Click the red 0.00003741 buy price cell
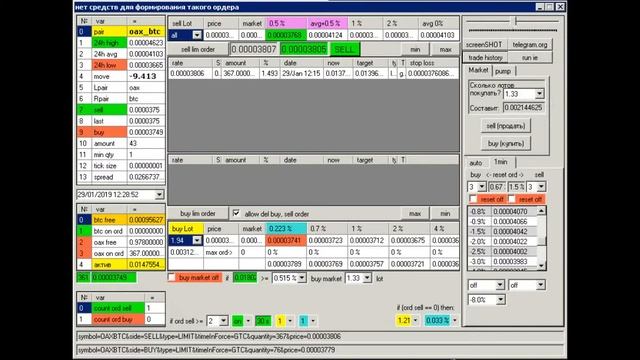Viewport: 640px width, 360px height. point(286,240)
